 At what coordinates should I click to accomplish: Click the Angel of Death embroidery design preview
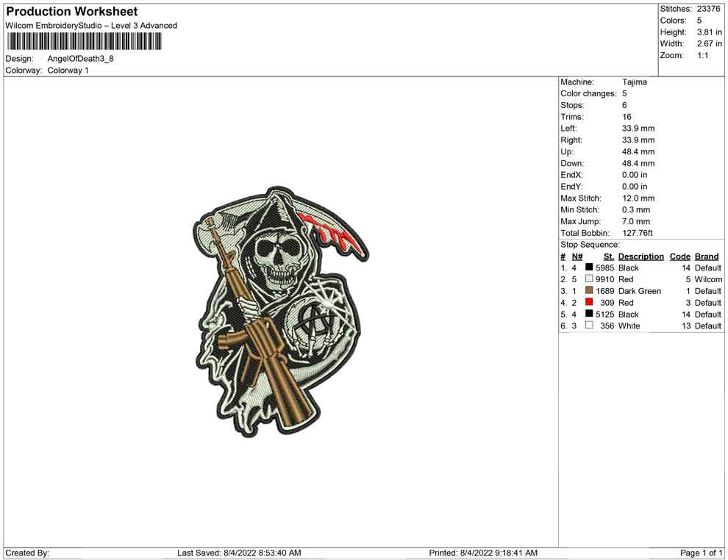[280, 312]
